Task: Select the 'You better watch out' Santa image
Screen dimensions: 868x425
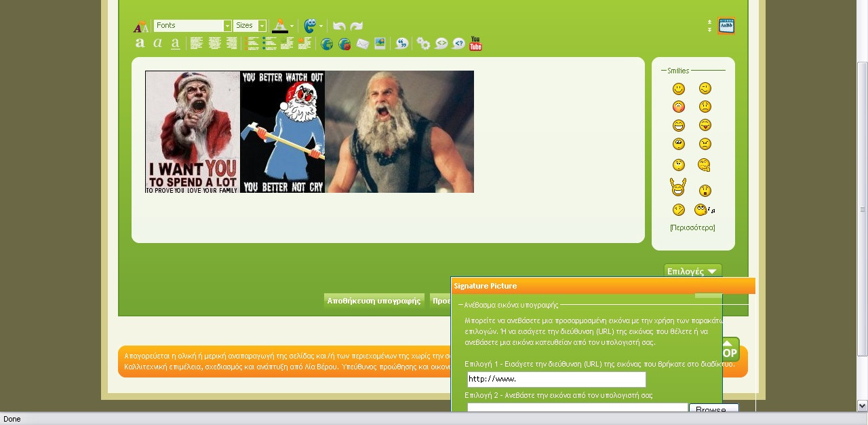Action: click(x=283, y=132)
